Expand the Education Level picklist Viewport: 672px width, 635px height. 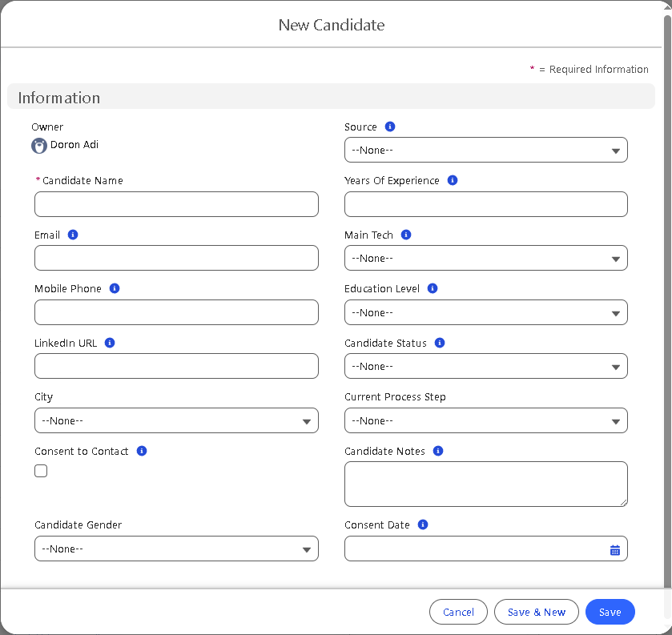tap(485, 312)
